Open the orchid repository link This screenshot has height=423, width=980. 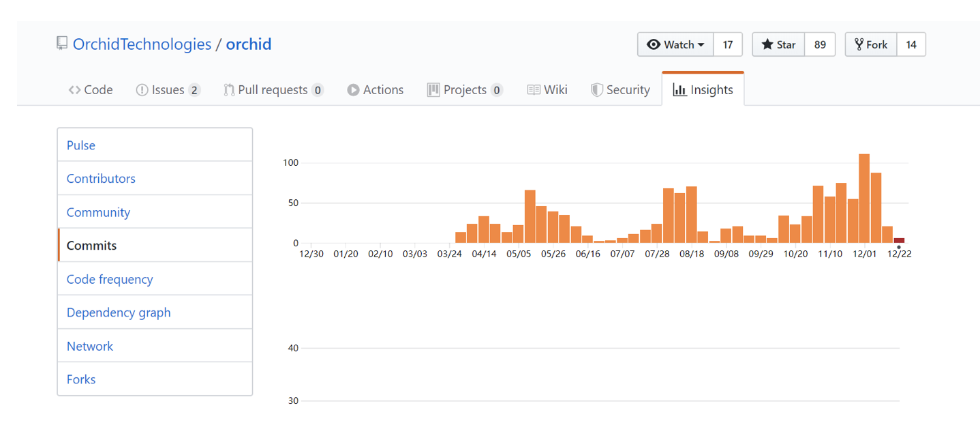click(249, 44)
